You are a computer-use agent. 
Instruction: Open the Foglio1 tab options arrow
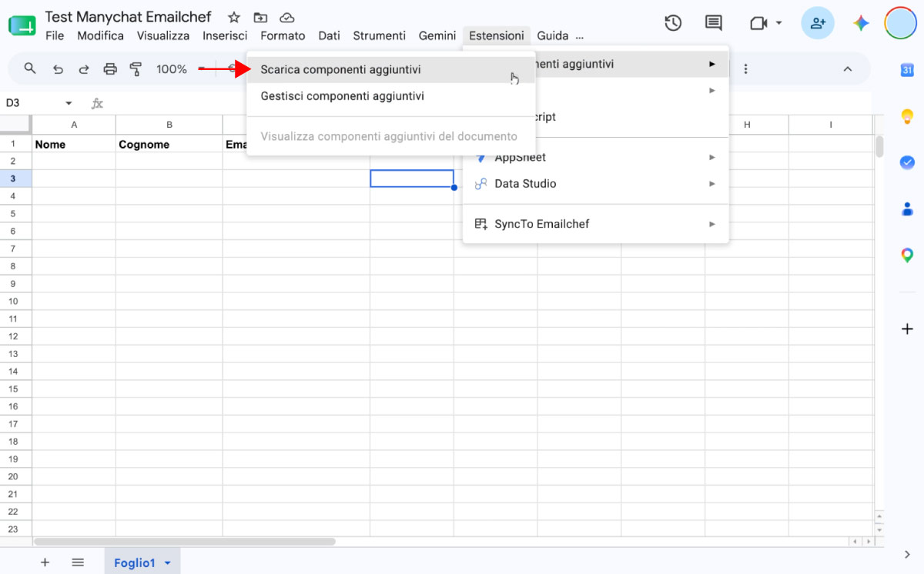click(167, 563)
